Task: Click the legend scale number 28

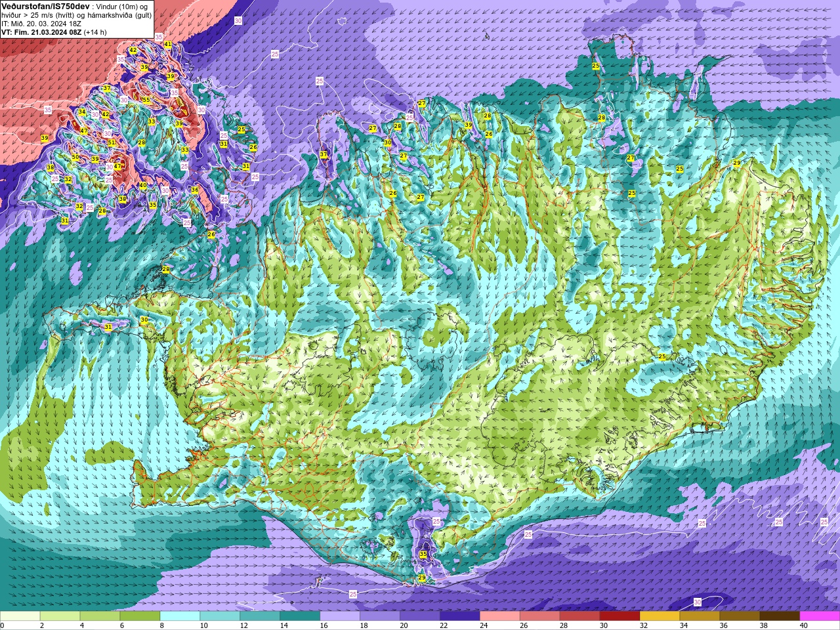Action: [x=564, y=626]
